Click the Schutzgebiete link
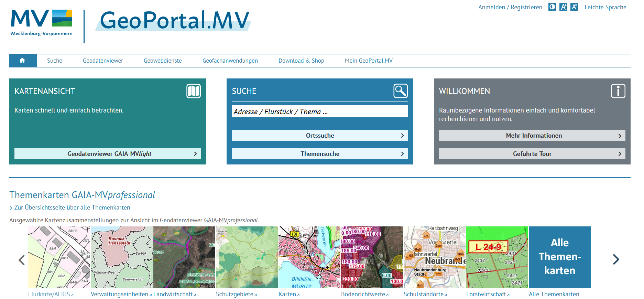This screenshot has width=644, height=299. pyautogui.click(x=236, y=294)
